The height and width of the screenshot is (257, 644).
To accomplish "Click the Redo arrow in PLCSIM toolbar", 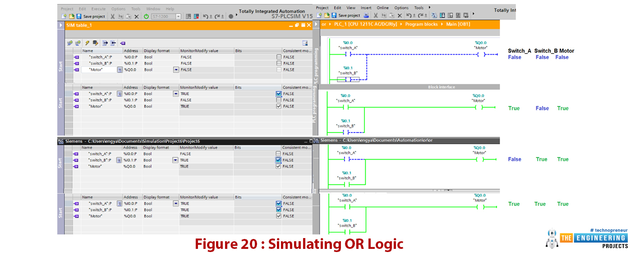I will tap(217, 16).
